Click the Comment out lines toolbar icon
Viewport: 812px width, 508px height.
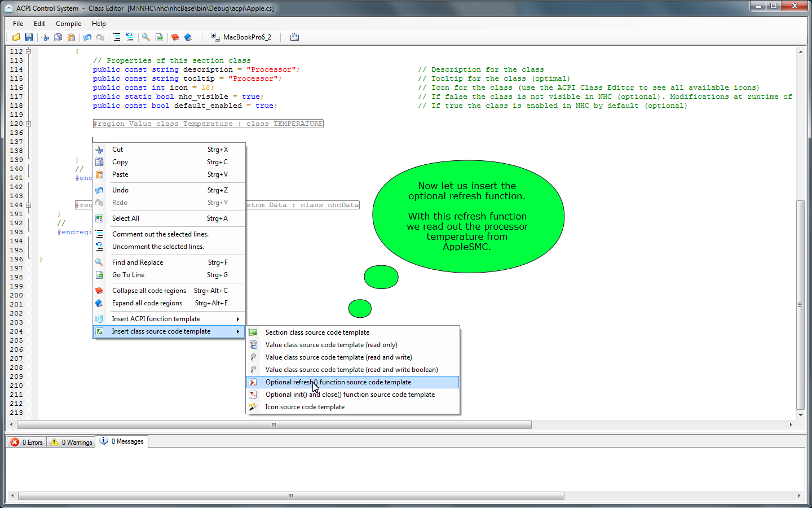point(116,37)
